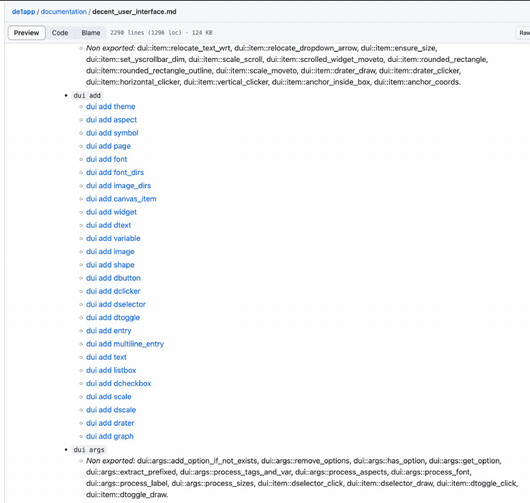Jump to 'dui add widget' section
Screen dimensions: 530x503
(111, 212)
